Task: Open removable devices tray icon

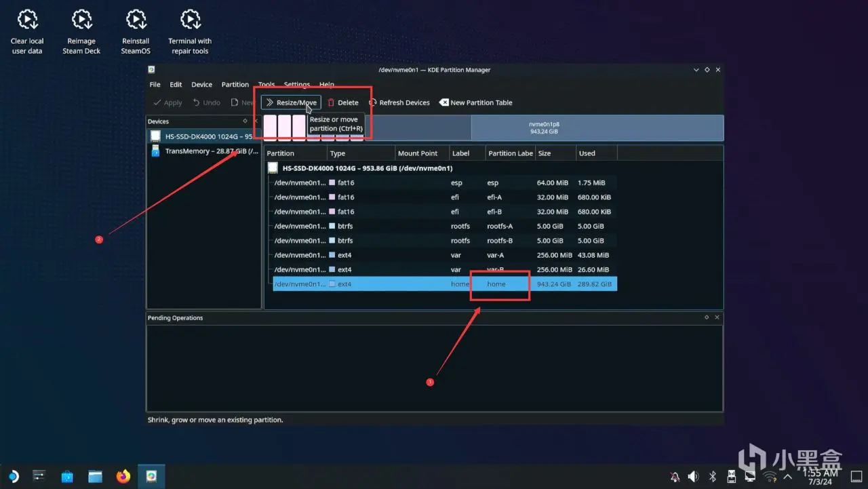Action: point(731,477)
